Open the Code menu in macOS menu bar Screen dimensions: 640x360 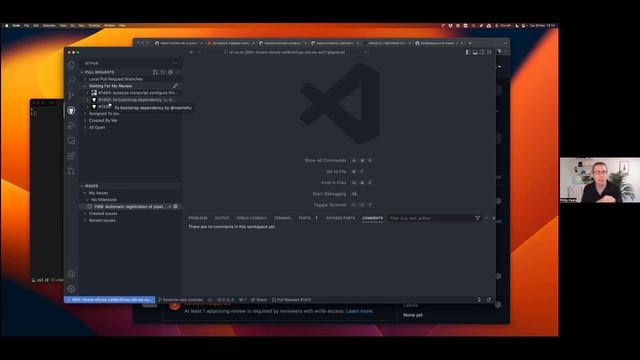pyautogui.click(x=16, y=25)
